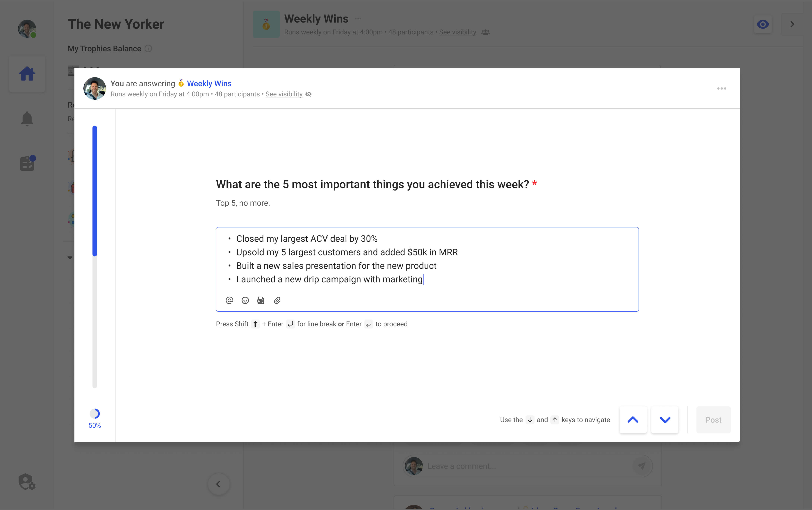Open the check-ins panel with the new-activity badge
Viewport: 812px width, 510px height.
coord(27,163)
